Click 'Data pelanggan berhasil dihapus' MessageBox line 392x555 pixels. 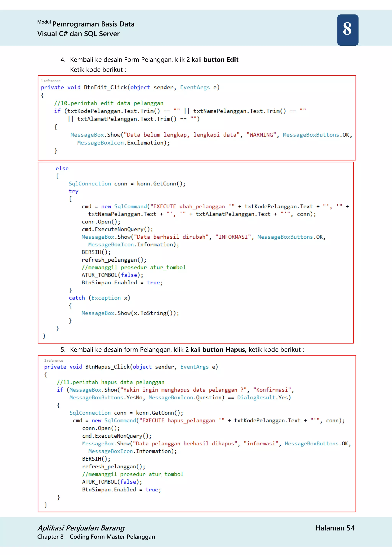pyautogui.click(x=216, y=444)
